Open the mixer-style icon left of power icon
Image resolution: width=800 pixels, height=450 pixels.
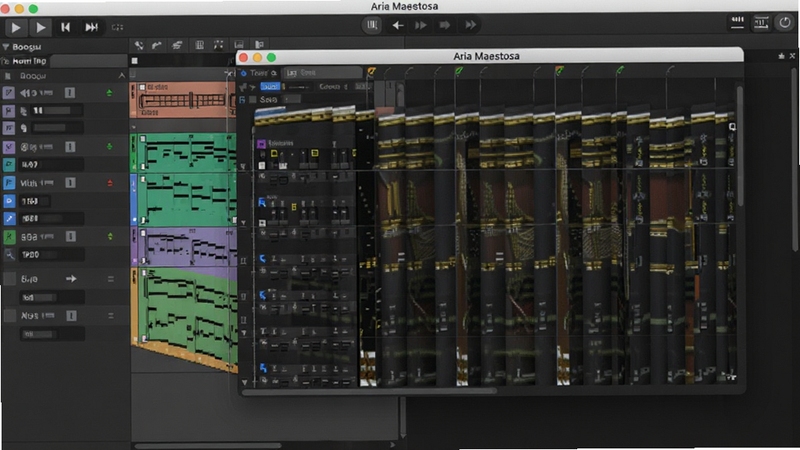click(x=761, y=22)
